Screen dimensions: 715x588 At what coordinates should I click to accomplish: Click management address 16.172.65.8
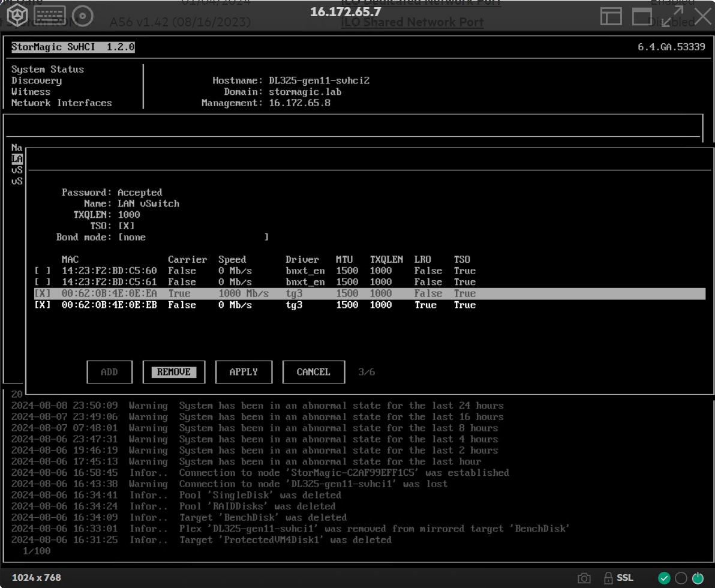coord(299,103)
